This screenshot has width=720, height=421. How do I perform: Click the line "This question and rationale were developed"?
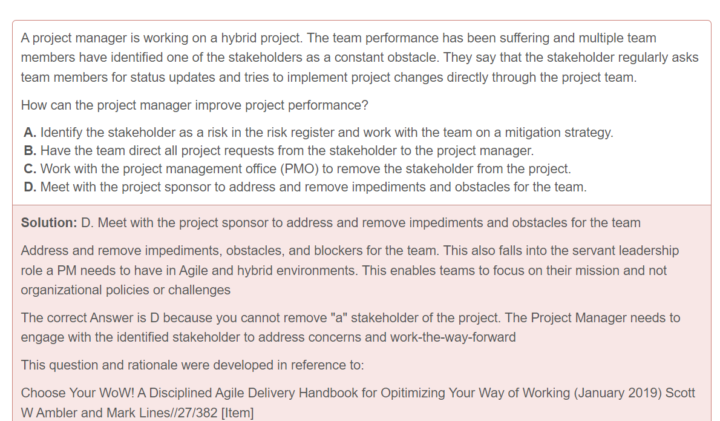192,365
